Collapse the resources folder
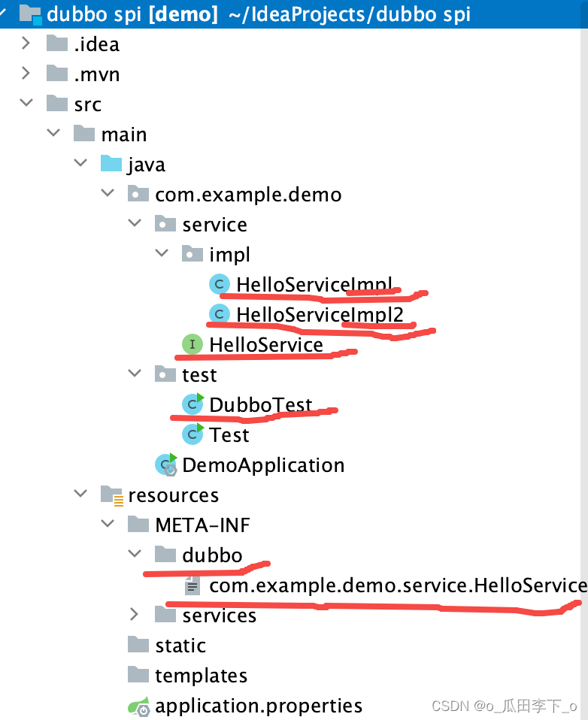Image resolution: width=588 pixels, height=720 pixels. tap(80, 493)
